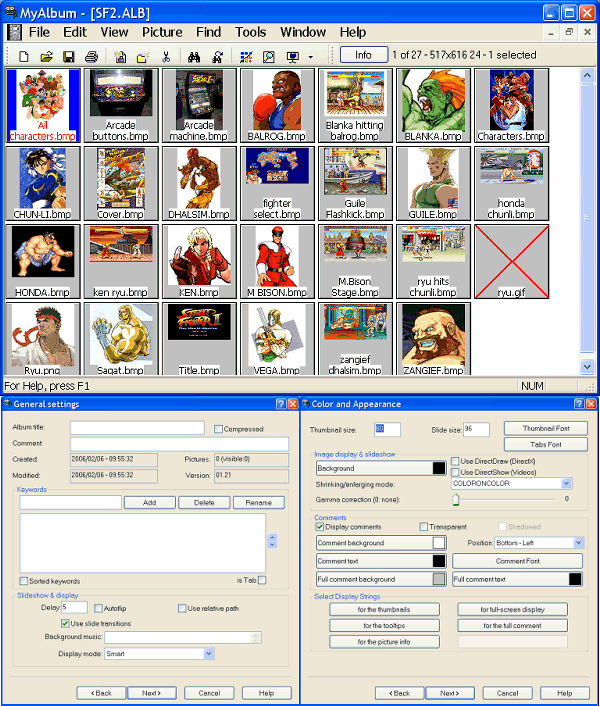Click the binoculars find icon
This screenshot has width=600, height=706.
[194, 57]
